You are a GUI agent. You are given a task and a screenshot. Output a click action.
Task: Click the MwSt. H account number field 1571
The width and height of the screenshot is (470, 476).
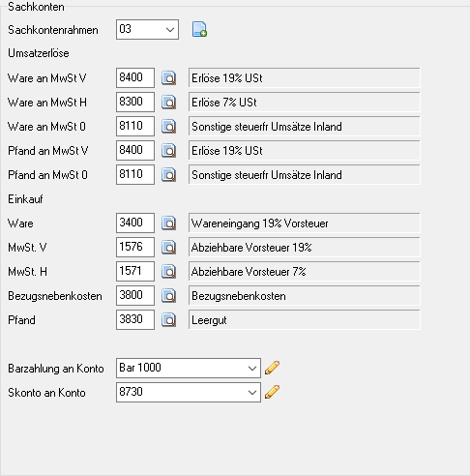click(x=135, y=271)
